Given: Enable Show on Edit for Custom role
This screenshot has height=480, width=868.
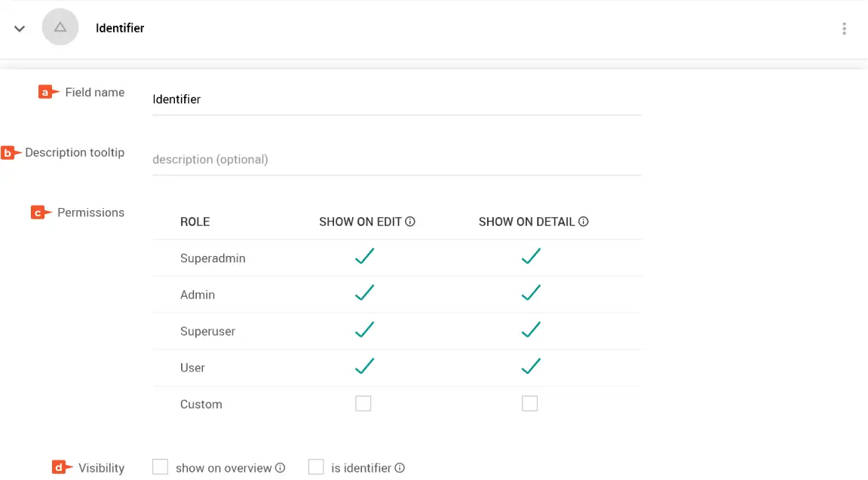Looking at the screenshot, I should 363,404.
